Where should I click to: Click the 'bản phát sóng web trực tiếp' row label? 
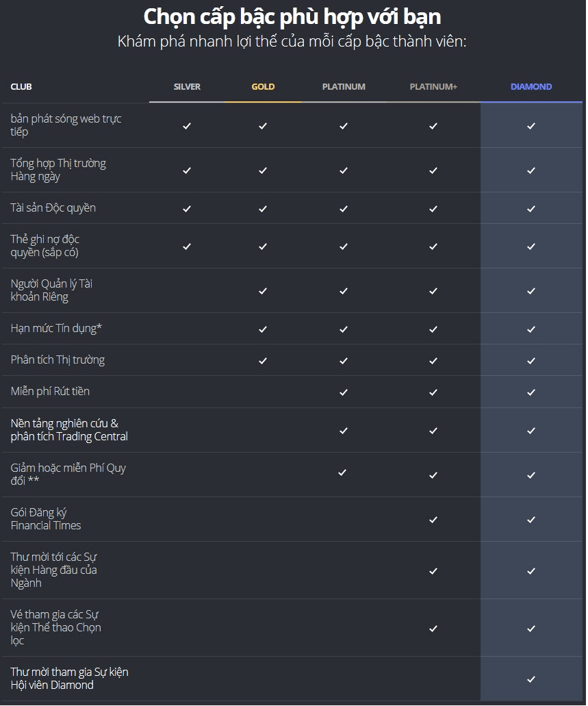pos(66,125)
